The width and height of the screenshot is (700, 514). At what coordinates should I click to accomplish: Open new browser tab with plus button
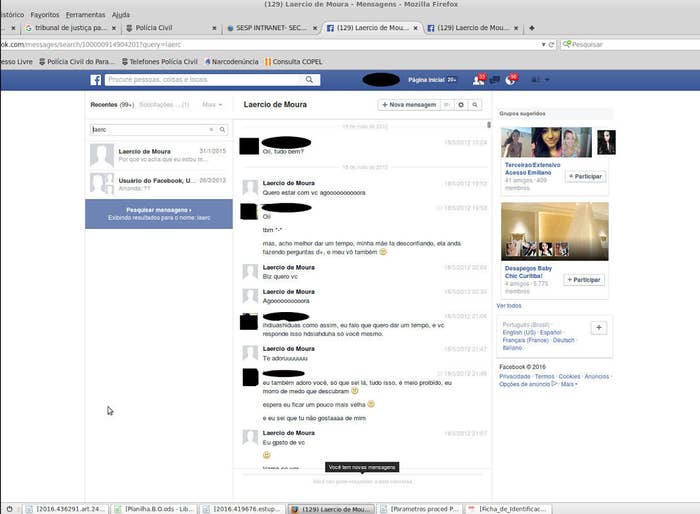coord(532,28)
